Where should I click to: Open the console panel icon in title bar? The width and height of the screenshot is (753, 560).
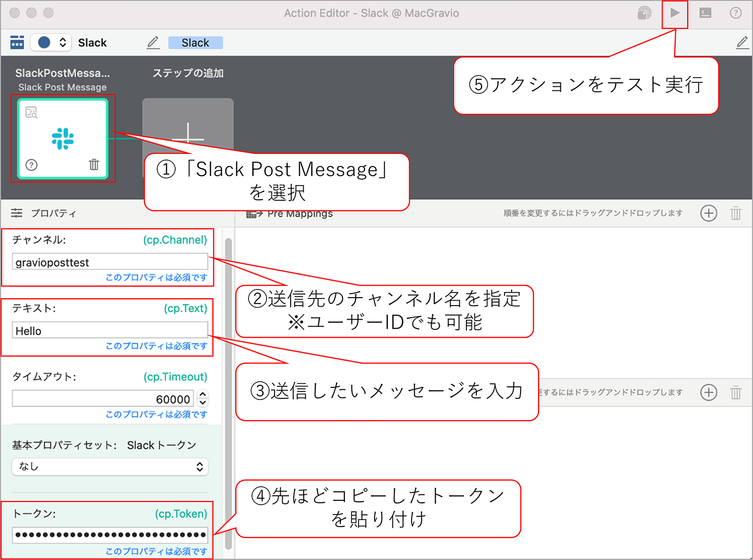[705, 13]
